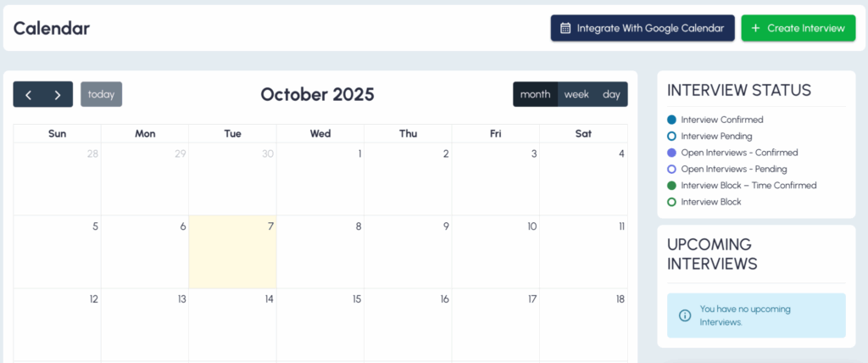Image resolution: width=868 pixels, height=363 pixels.
Task: Switch calendar to month view
Action: tap(535, 94)
